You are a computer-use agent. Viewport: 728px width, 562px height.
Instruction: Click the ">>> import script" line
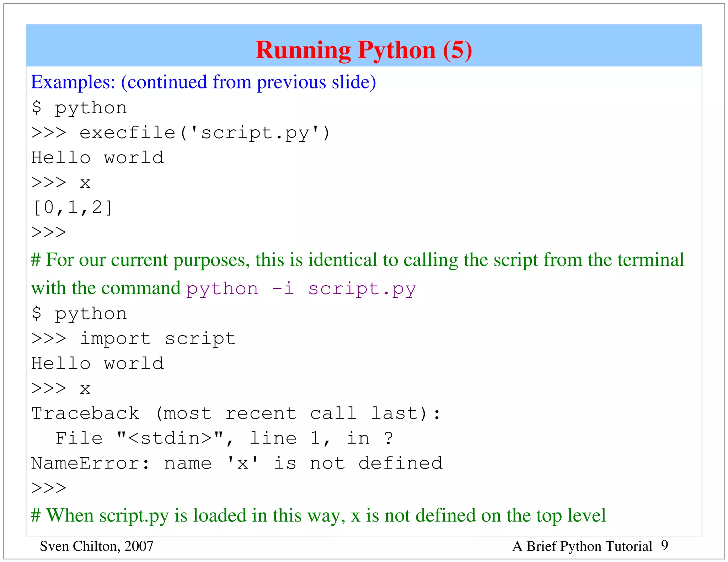(134, 339)
